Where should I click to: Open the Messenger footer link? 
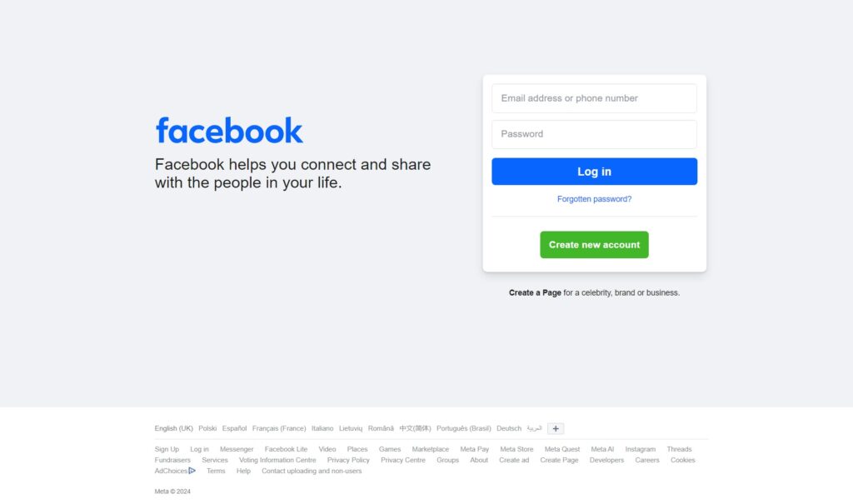(x=237, y=449)
